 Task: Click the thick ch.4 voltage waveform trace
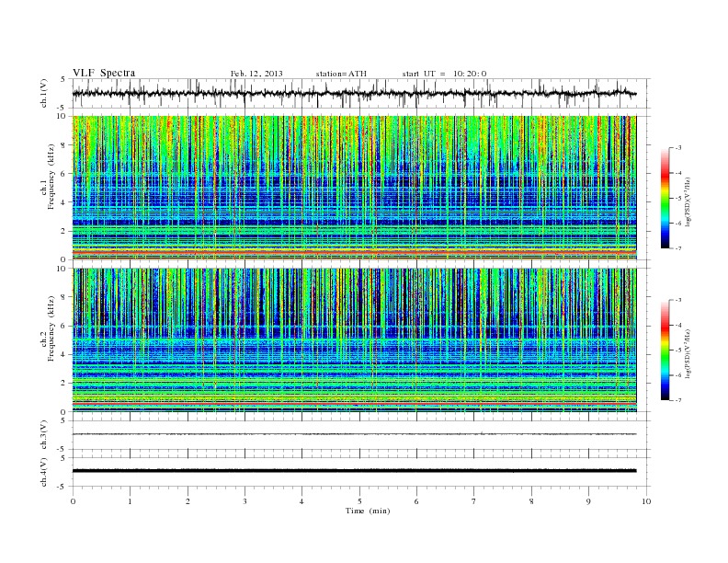tap(355, 471)
